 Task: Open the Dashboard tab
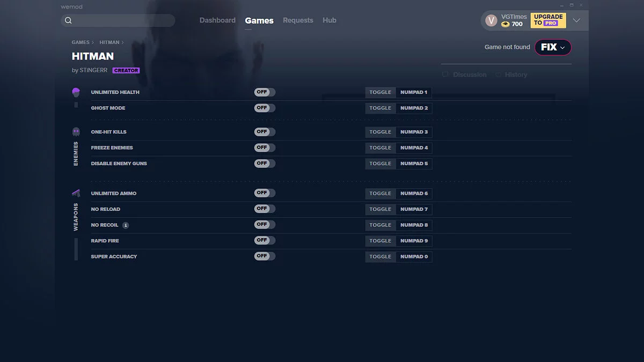[x=217, y=20]
